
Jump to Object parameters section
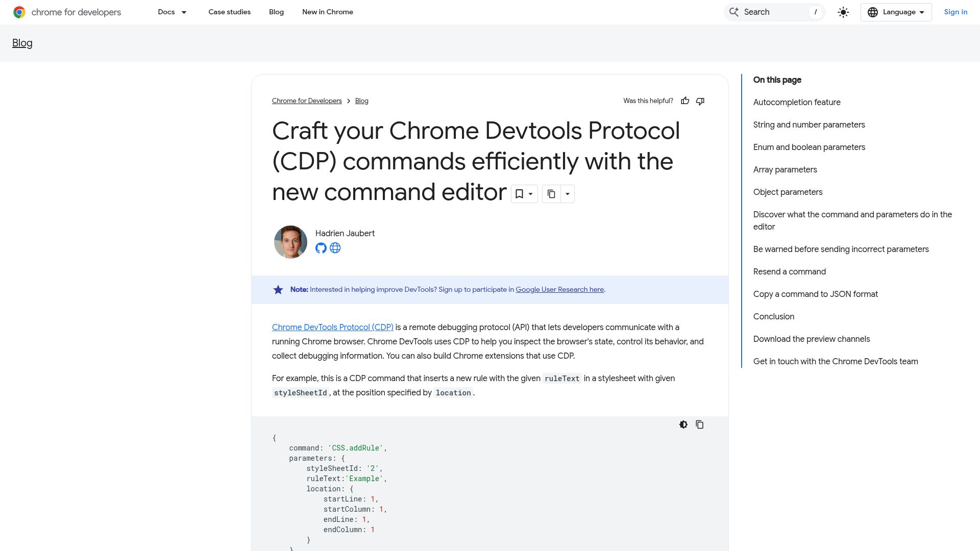(788, 192)
